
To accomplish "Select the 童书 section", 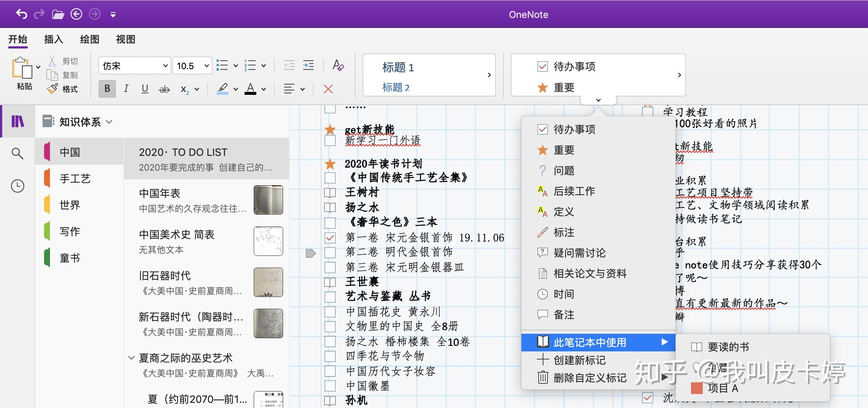I will click(80, 258).
